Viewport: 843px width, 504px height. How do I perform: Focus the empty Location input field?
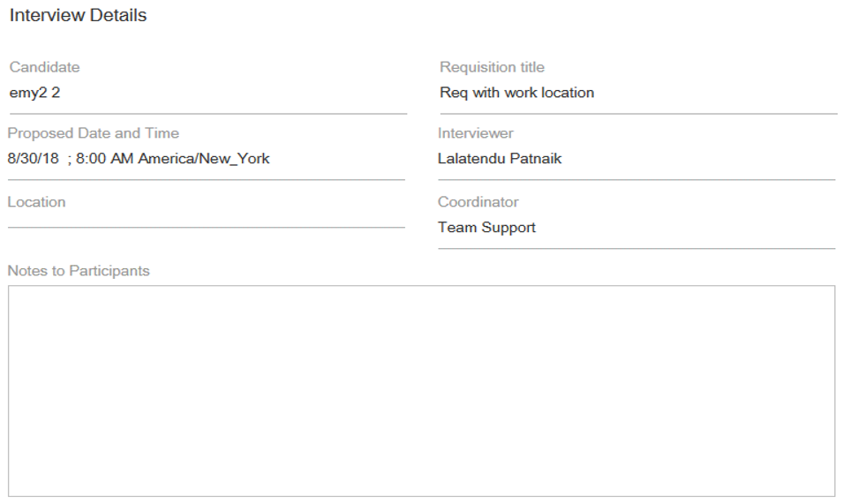[x=206, y=219]
